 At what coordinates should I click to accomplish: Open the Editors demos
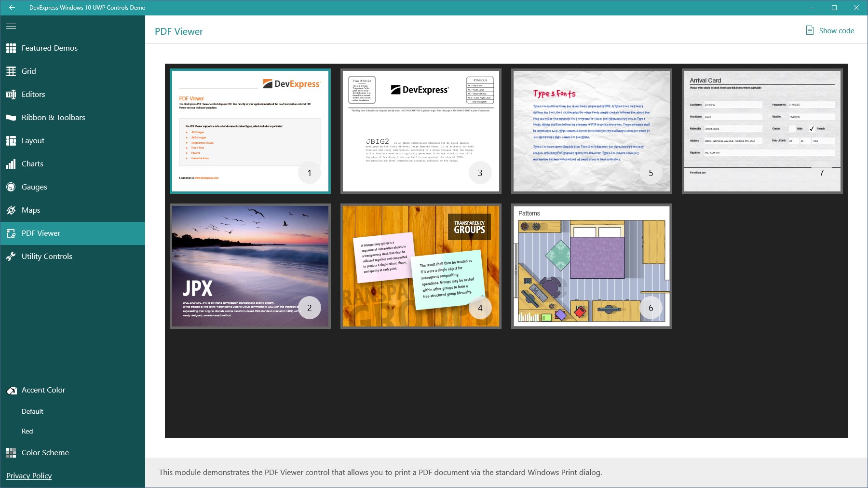tap(72, 95)
